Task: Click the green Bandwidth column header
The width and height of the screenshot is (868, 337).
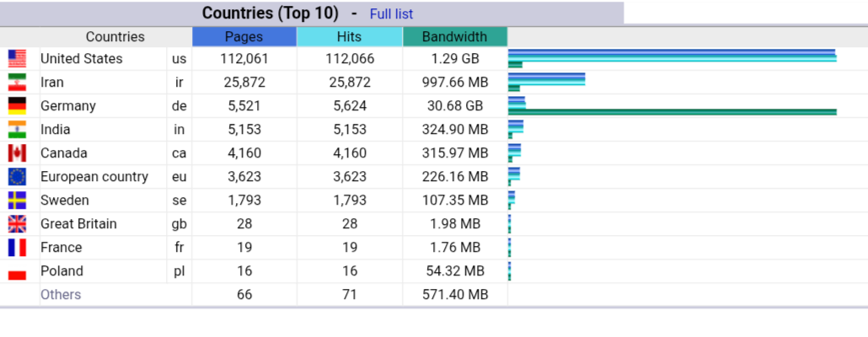Action: (454, 37)
